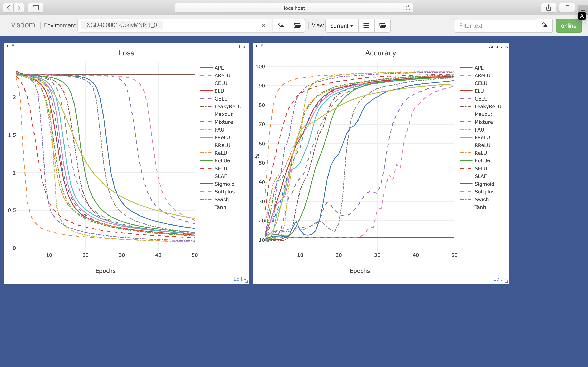
Task: Clear filter text with eraser icon
Action: coord(545,25)
